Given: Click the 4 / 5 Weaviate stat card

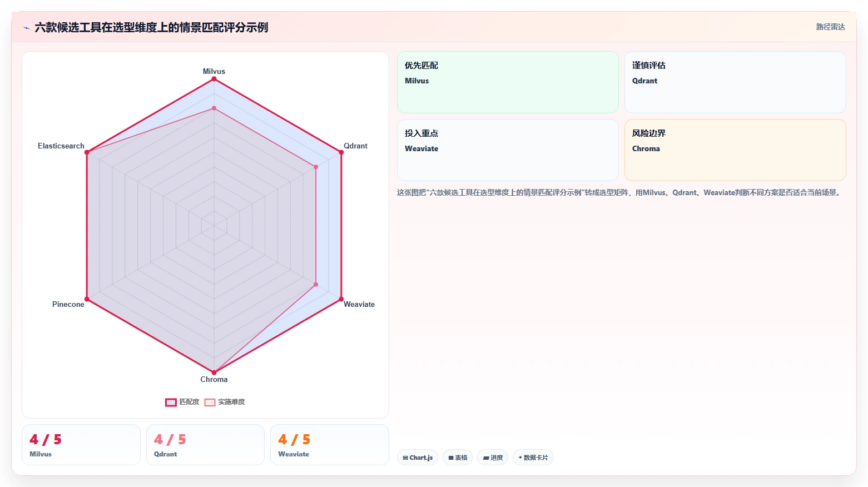Looking at the screenshot, I should (x=329, y=445).
